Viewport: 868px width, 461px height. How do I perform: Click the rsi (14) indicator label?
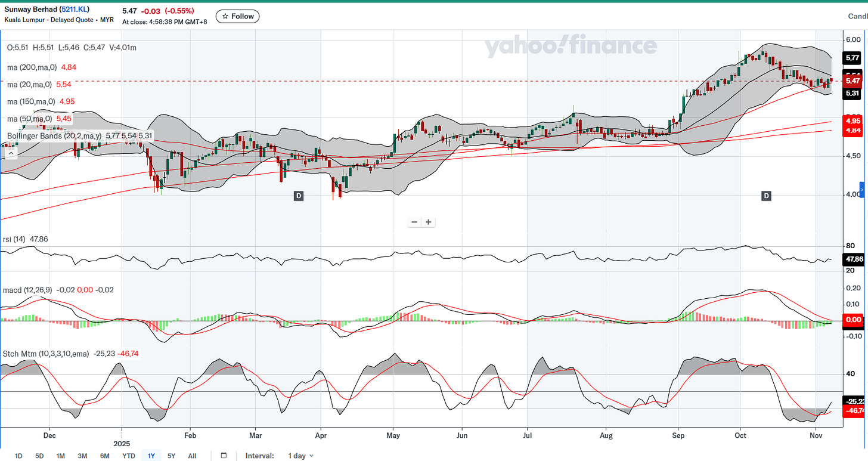14,240
